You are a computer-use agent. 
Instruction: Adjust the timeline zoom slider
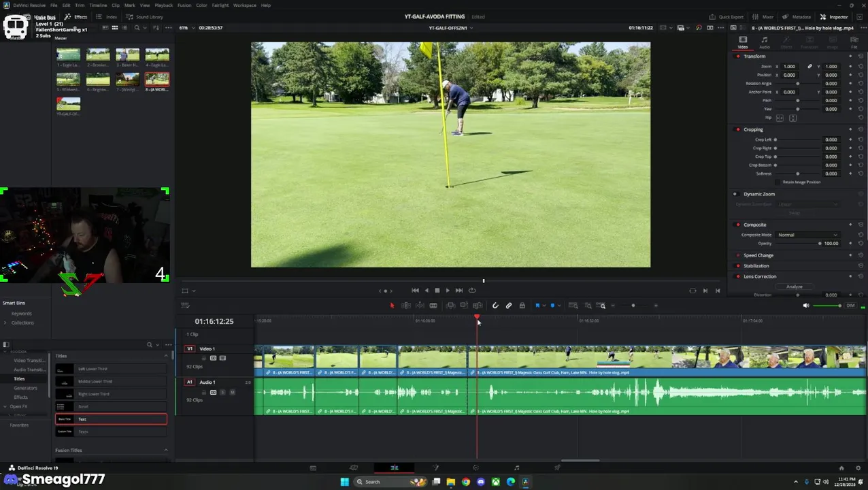[633, 306]
